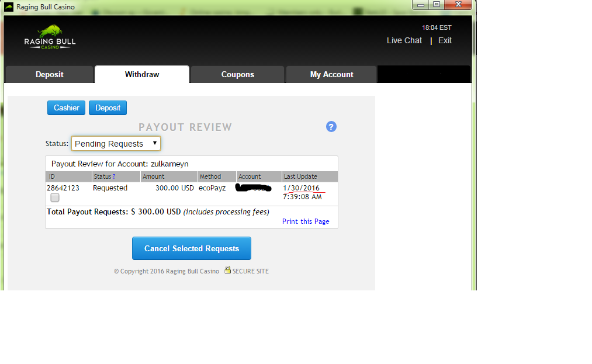Image resolution: width=592 pixels, height=364 pixels.
Task: Start a Live Chat session
Action: (404, 40)
